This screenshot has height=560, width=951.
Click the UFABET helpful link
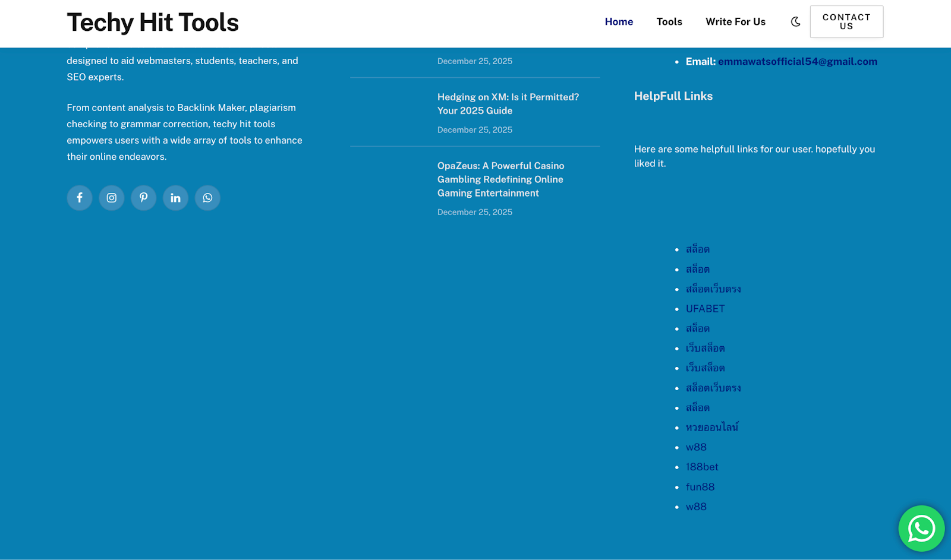coord(705,309)
